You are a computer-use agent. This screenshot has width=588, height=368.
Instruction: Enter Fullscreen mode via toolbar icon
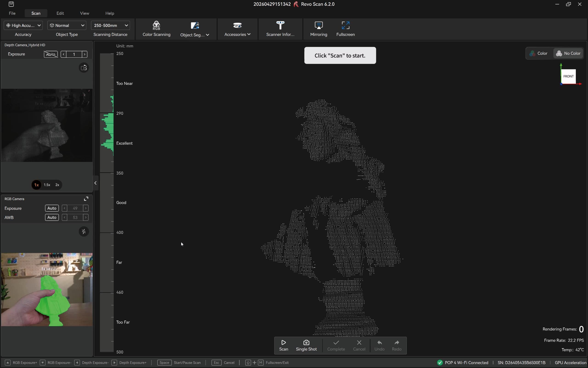(x=345, y=25)
